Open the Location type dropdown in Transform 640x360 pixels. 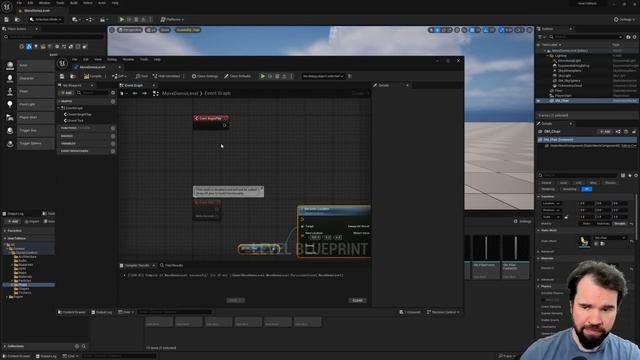pyautogui.click(x=551, y=203)
